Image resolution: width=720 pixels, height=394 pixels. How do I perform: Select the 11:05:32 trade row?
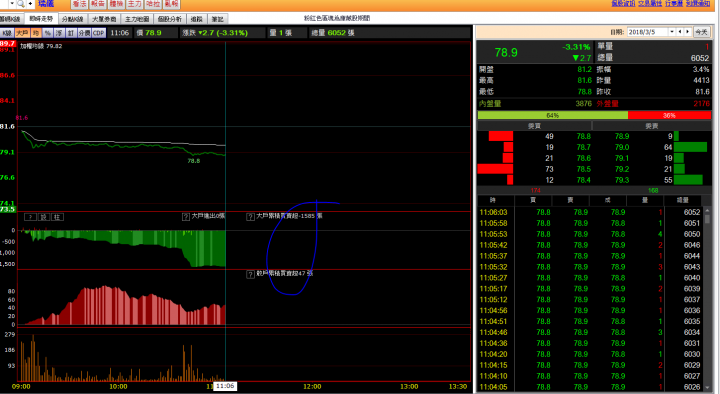pyautogui.click(x=590, y=267)
